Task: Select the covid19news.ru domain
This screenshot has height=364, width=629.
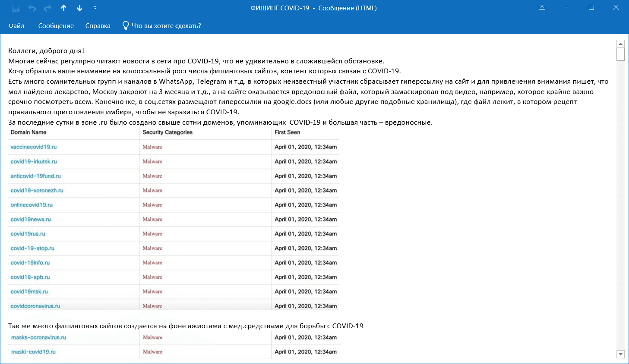Action: (x=31, y=220)
